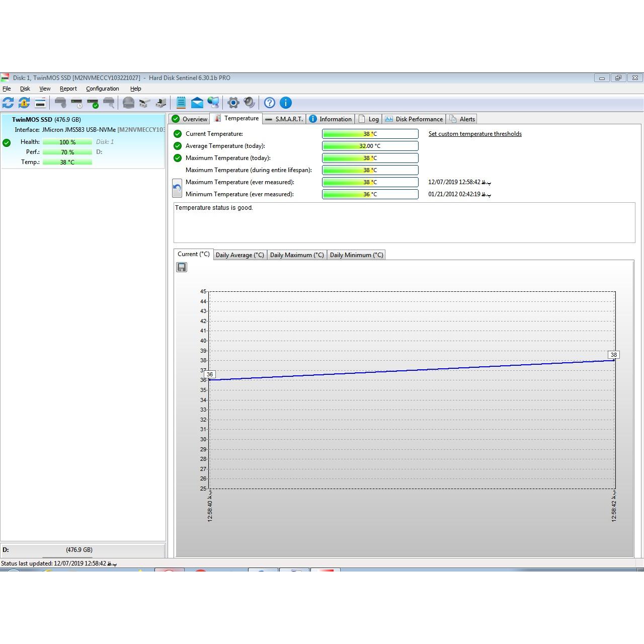Click Set custom temperature thresholds link
This screenshot has height=644, width=644.
tap(475, 134)
